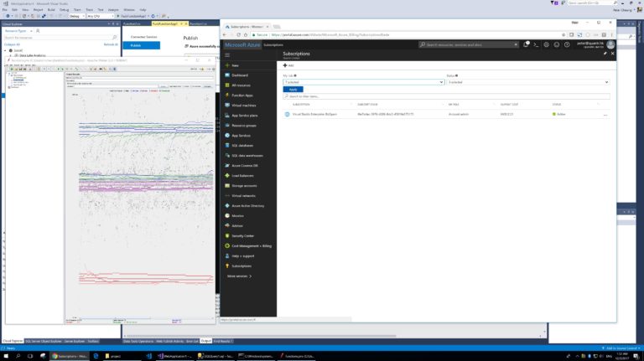Open Azure portal settings gear
Viewport: 644px width, 361px height.
pos(546,44)
